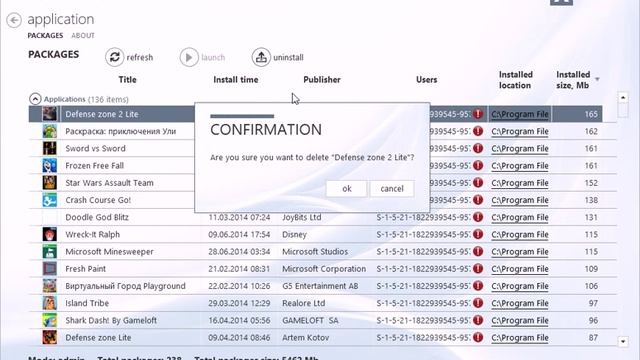The image size is (640, 360).
Task: Click the red warning icon in Shark Dash! row
Action: pos(478,320)
